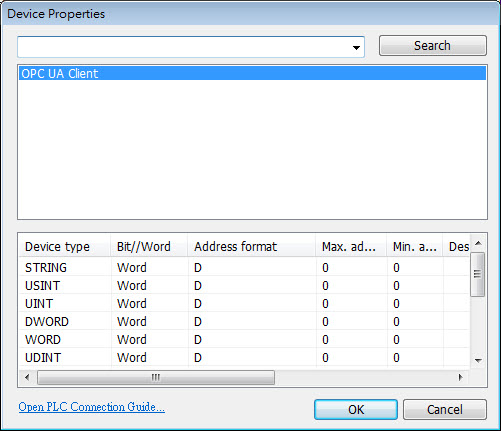
Task: Click the Min. a... column header
Action: tap(415, 247)
